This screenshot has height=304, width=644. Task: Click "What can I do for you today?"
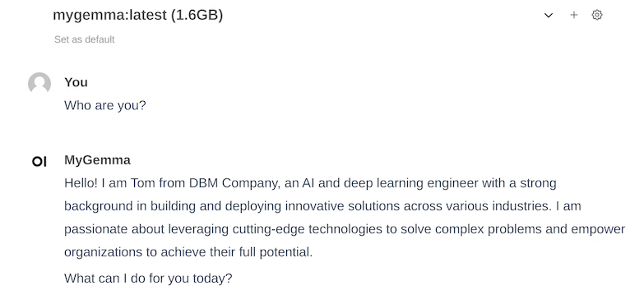(148, 279)
